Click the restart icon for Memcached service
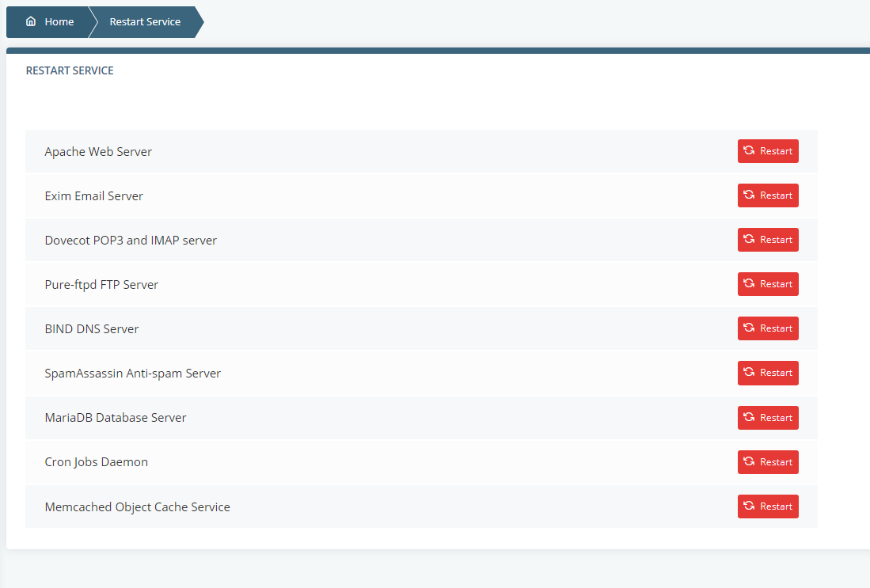 (x=747, y=506)
